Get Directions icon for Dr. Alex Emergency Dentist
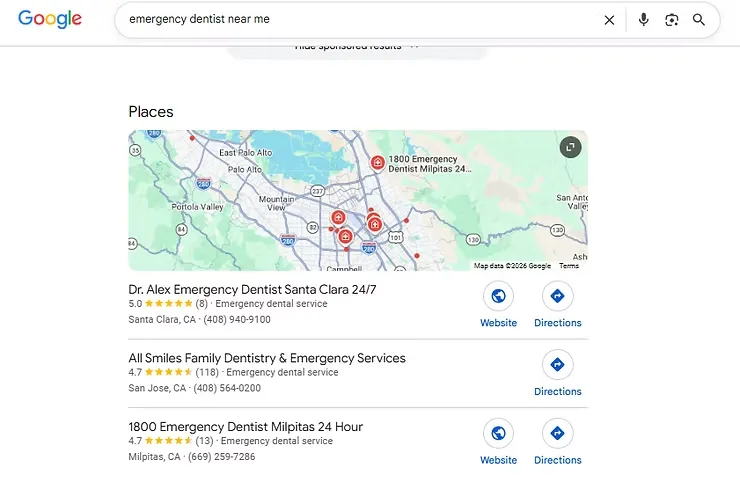The image size is (740, 481). tap(557, 296)
